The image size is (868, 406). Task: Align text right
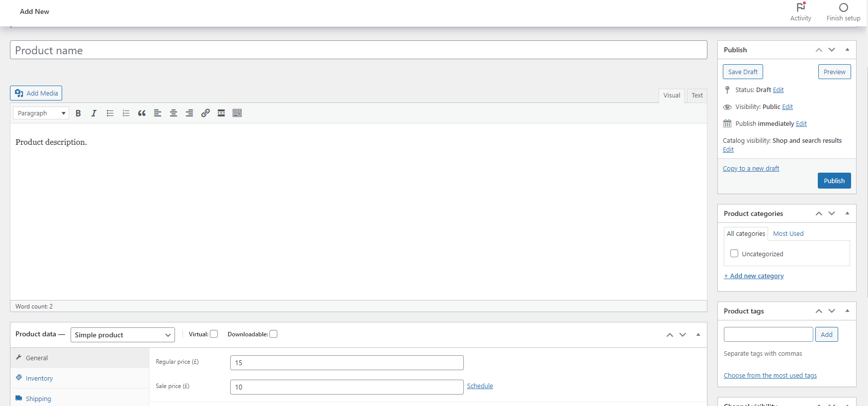click(189, 113)
